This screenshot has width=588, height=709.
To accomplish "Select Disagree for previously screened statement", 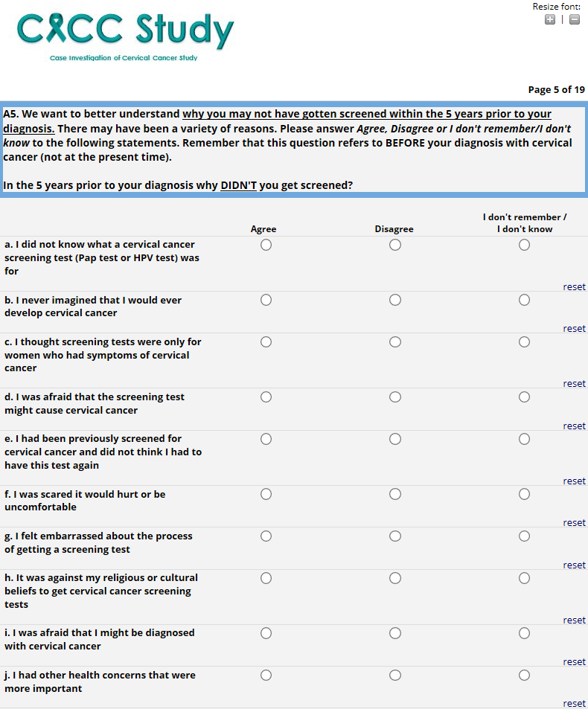I will (395, 439).
